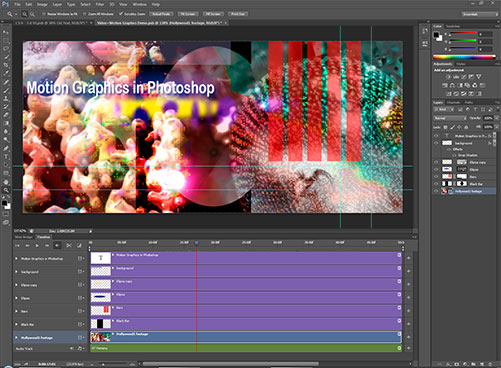Expand the Ellipse copy timeline track
This screenshot has height=368, width=501.
click(16, 285)
